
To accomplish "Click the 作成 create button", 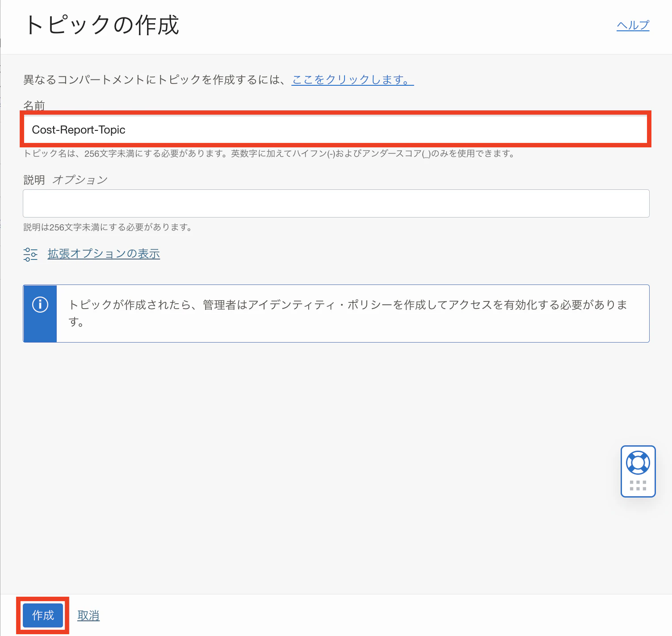I will tap(43, 615).
